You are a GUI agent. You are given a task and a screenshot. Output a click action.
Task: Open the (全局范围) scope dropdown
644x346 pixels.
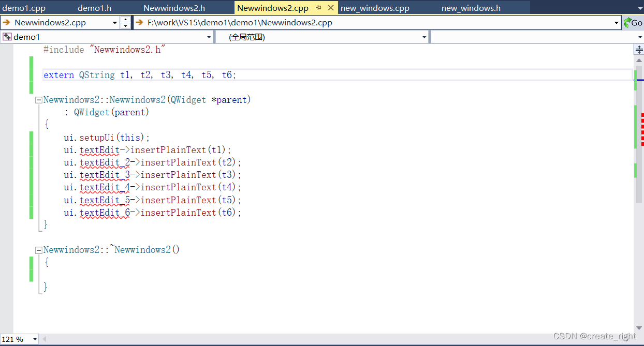(423, 36)
